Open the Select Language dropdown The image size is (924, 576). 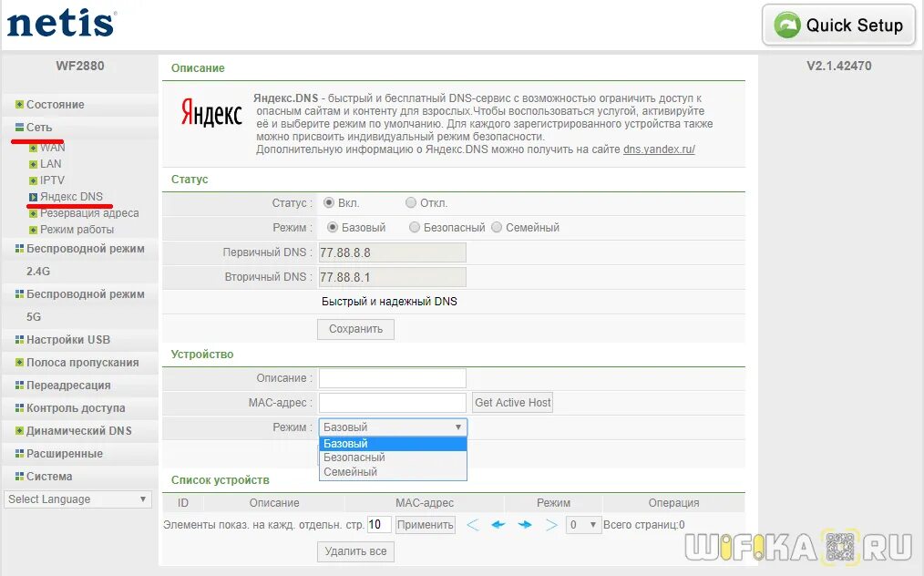tap(77, 499)
